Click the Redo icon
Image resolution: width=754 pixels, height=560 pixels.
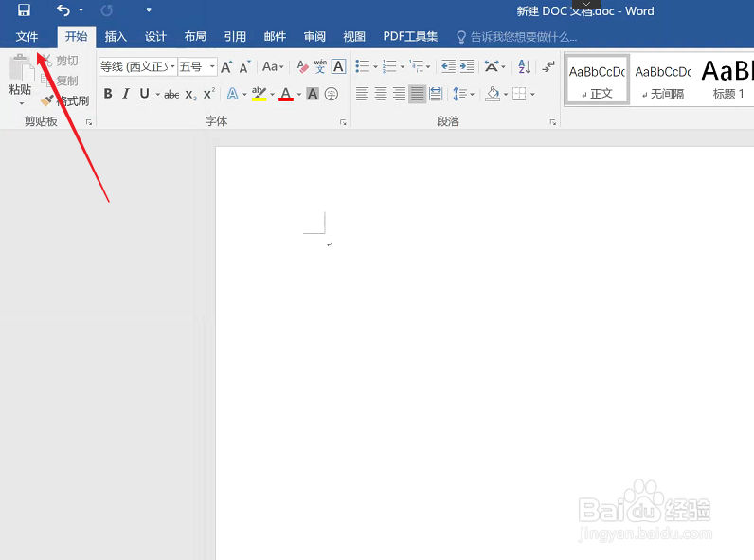coord(107,10)
